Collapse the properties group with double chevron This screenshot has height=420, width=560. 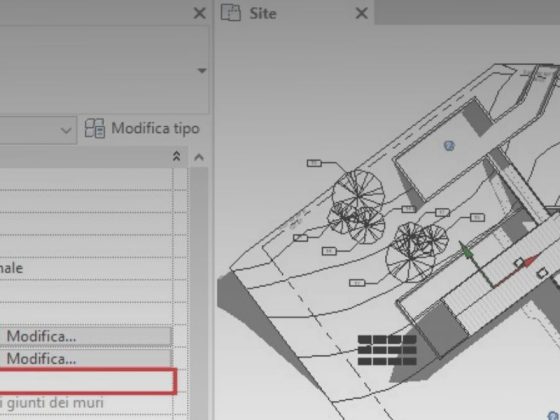click(176, 156)
